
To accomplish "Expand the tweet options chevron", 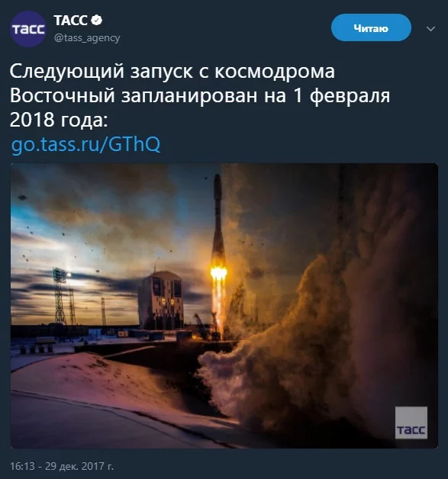I will tap(430, 29).
